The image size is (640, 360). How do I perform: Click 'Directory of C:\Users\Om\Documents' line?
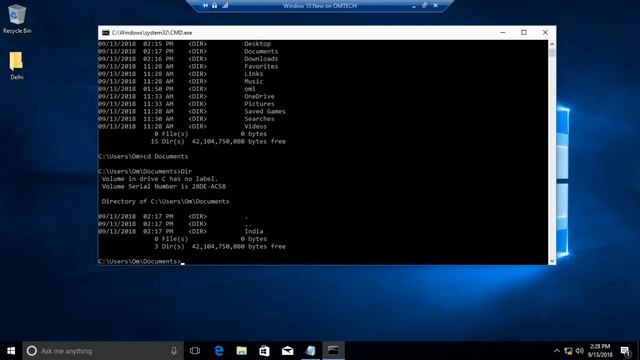tap(166, 202)
